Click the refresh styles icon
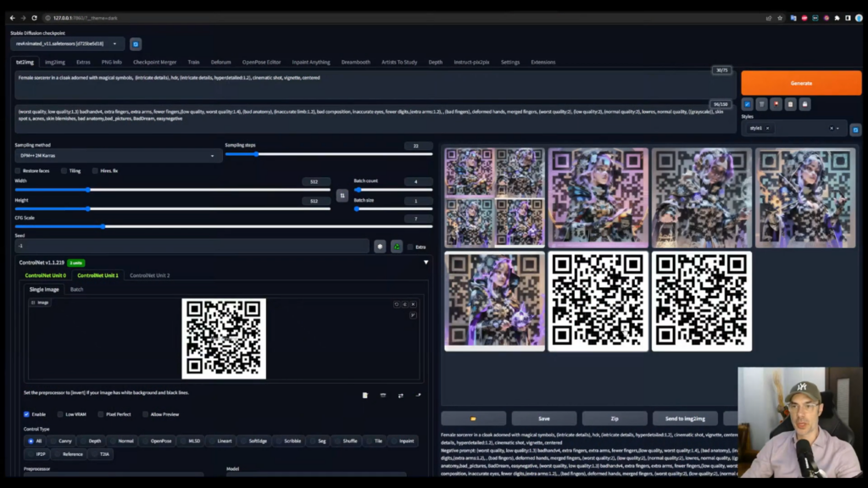This screenshot has width=868, height=488. (x=855, y=129)
